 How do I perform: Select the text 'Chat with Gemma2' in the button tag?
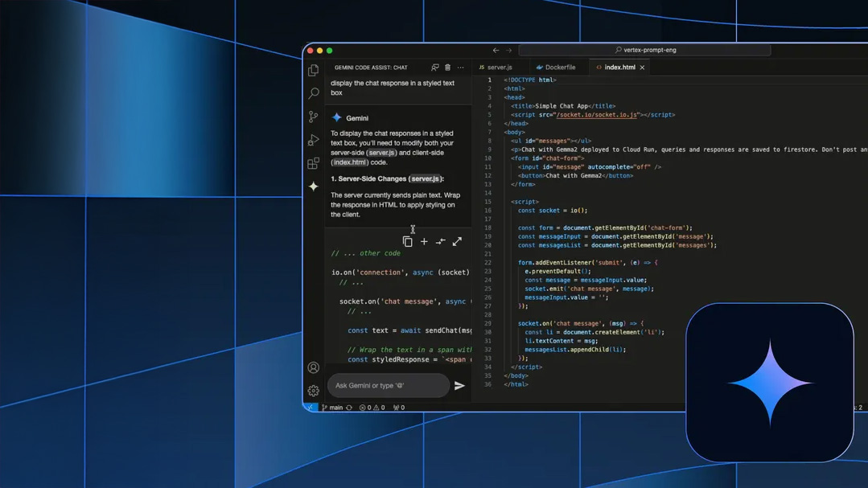pos(574,176)
